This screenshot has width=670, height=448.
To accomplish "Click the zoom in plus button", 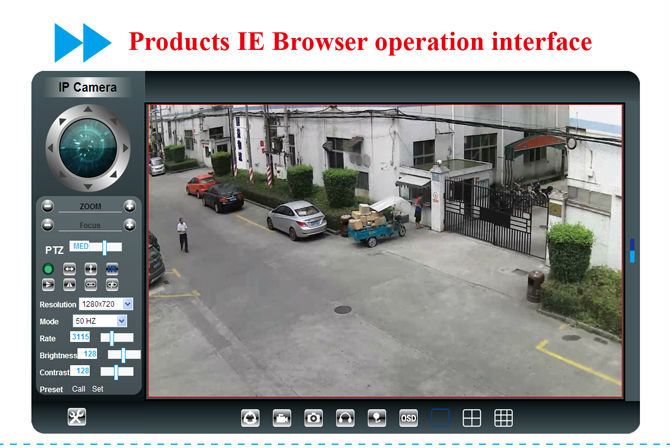I will 130,205.
